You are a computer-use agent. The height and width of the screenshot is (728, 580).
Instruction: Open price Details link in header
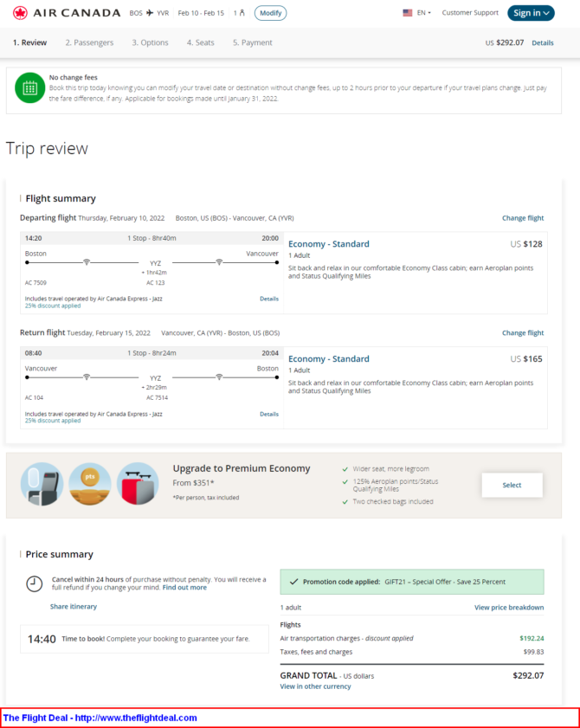pyautogui.click(x=543, y=42)
